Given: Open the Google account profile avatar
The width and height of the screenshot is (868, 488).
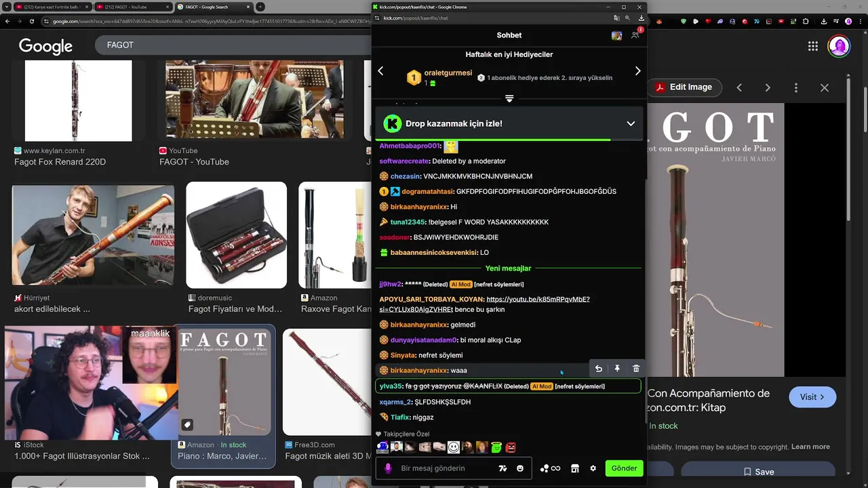Looking at the screenshot, I should click(x=840, y=46).
